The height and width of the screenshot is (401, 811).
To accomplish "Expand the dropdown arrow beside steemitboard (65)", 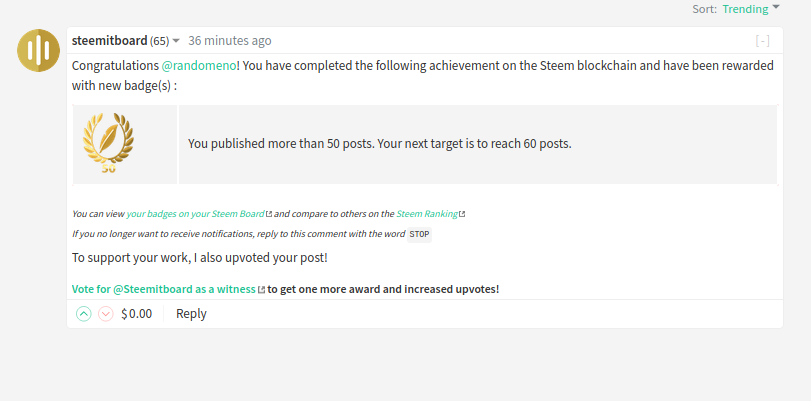I will point(176,41).
